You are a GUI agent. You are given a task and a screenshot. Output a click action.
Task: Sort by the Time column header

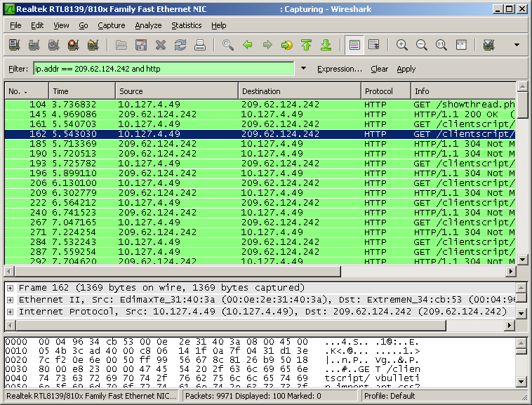pos(82,91)
